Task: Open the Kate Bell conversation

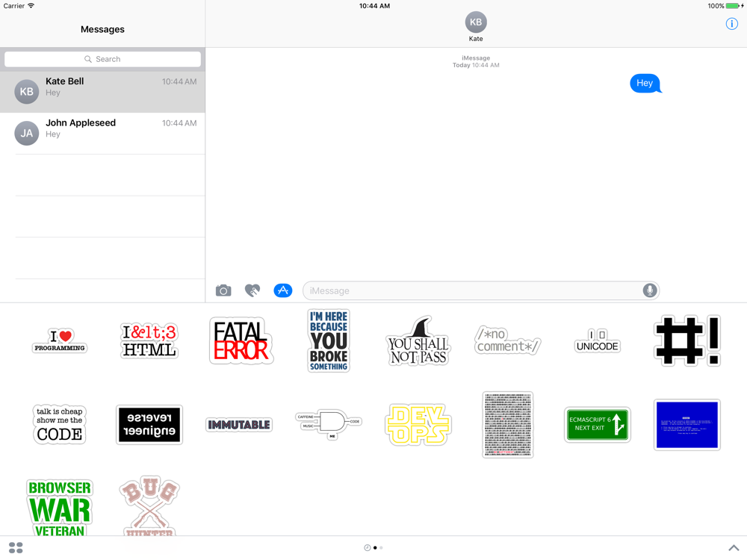Action: pos(102,92)
